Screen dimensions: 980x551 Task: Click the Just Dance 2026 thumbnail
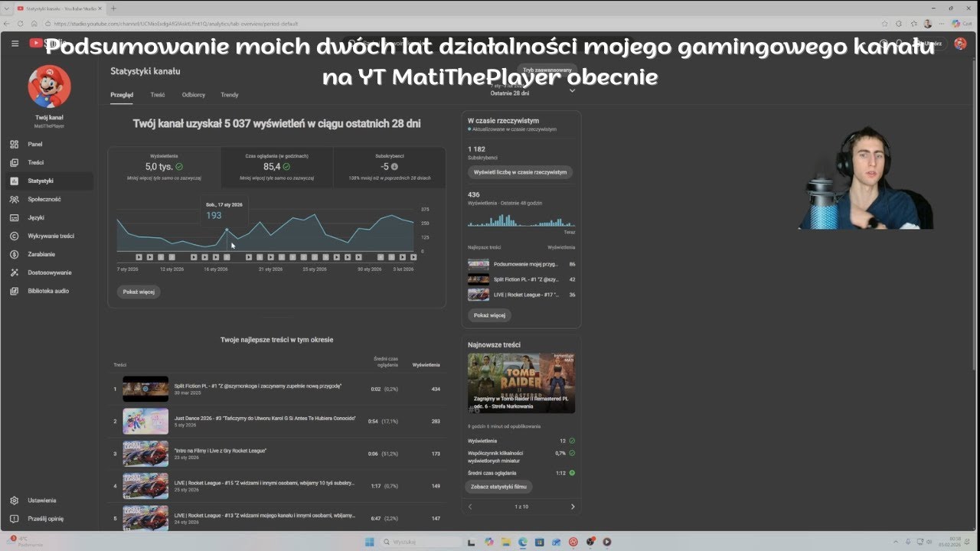click(x=145, y=421)
